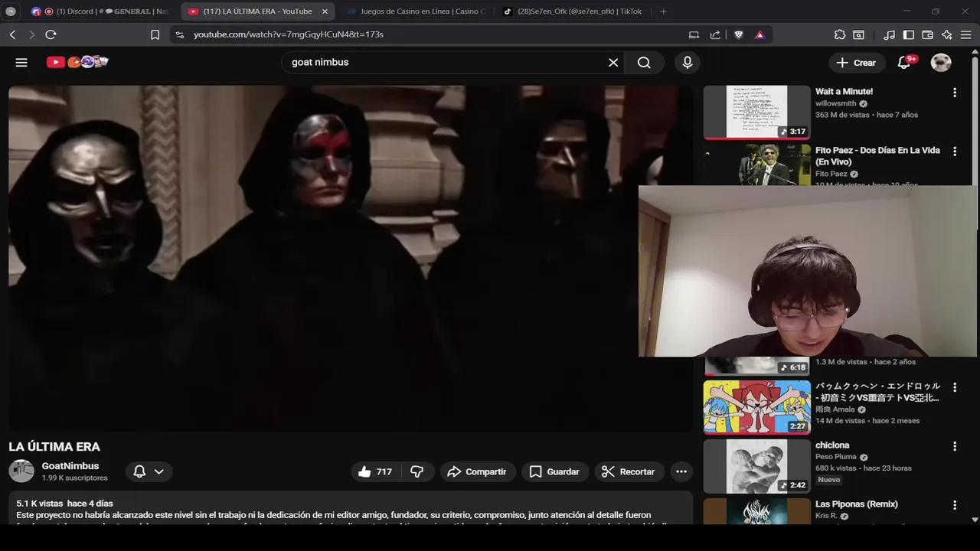Open the account avatar menu
980x551 pixels.
(x=941, y=63)
